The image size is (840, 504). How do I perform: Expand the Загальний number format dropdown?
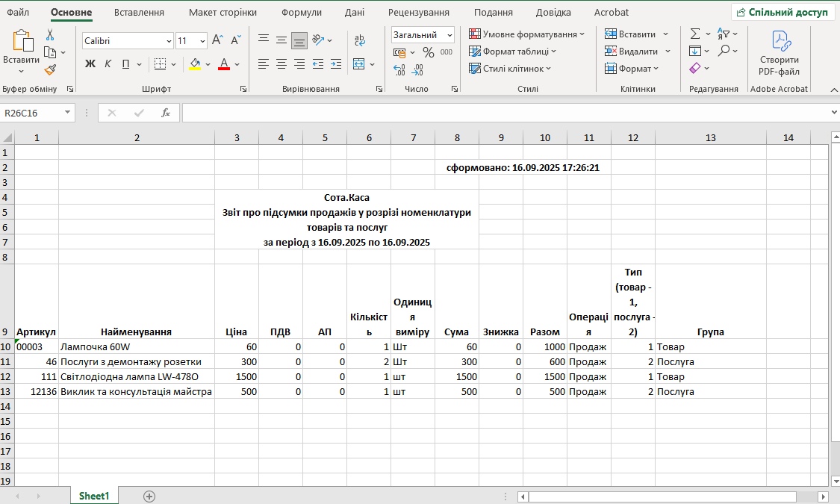pyautogui.click(x=449, y=35)
